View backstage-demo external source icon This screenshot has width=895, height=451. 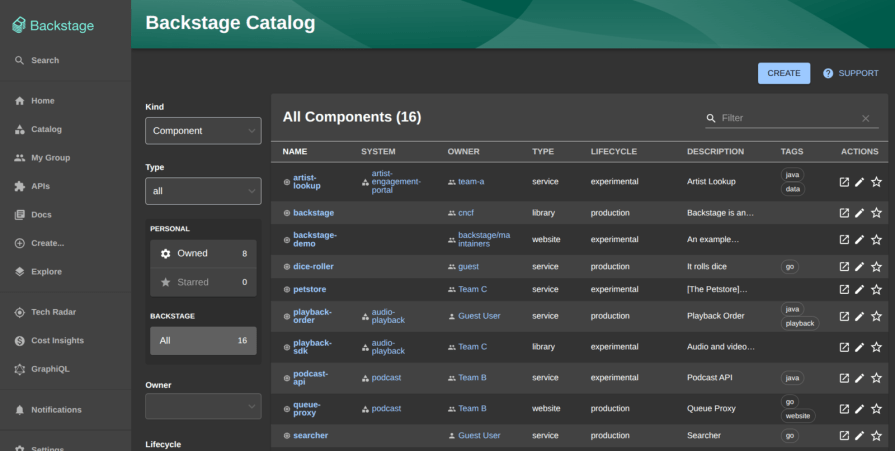pos(844,240)
